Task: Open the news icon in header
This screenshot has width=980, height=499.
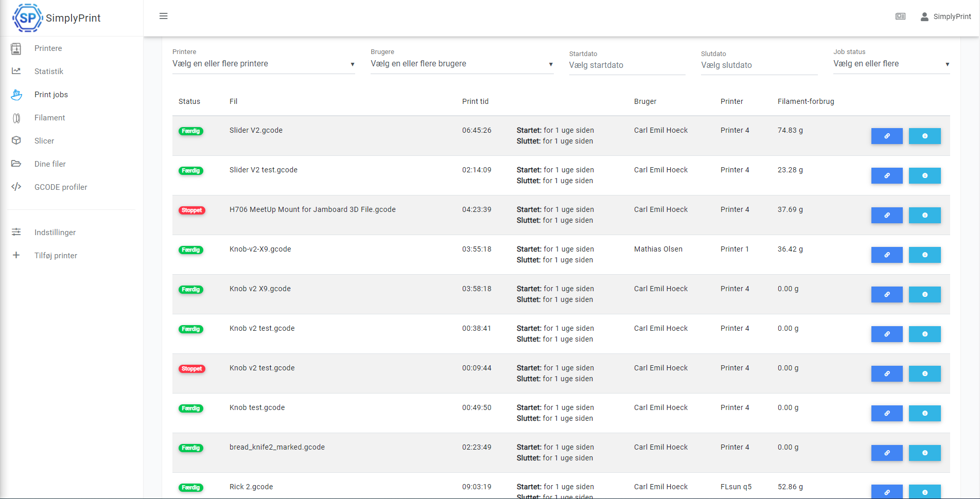Action: (x=900, y=16)
